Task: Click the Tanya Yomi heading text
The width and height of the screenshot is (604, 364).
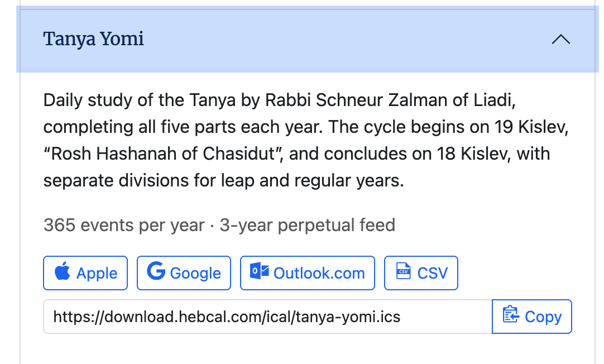Action: 94,39
